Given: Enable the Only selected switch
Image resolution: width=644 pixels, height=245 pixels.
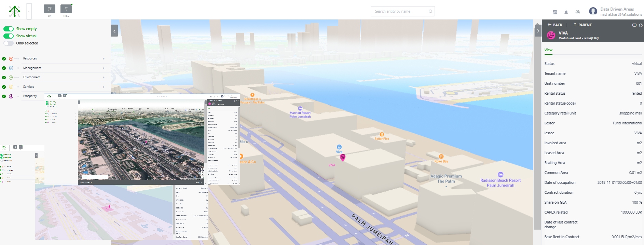Looking at the screenshot, I should click(9, 43).
